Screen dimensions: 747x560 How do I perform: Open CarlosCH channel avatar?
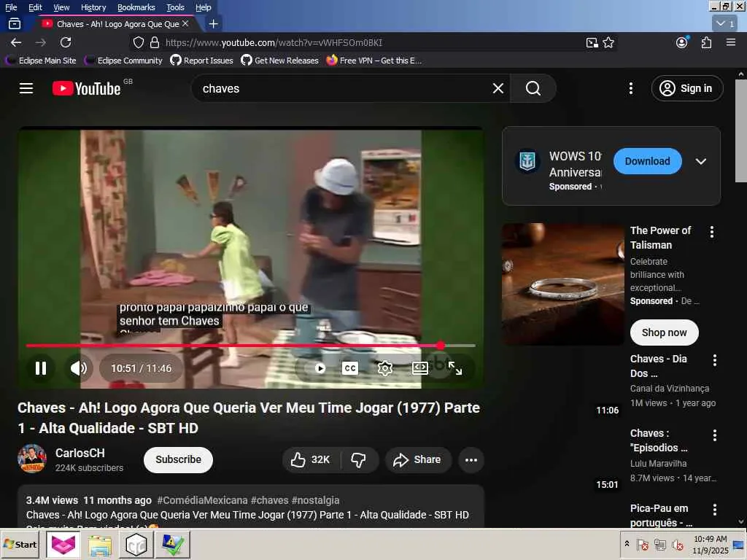[x=32, y=459]
